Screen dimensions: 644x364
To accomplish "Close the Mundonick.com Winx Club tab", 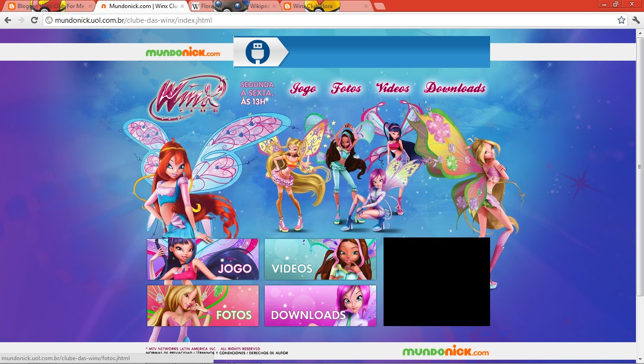I will click(x=182, y=7).
